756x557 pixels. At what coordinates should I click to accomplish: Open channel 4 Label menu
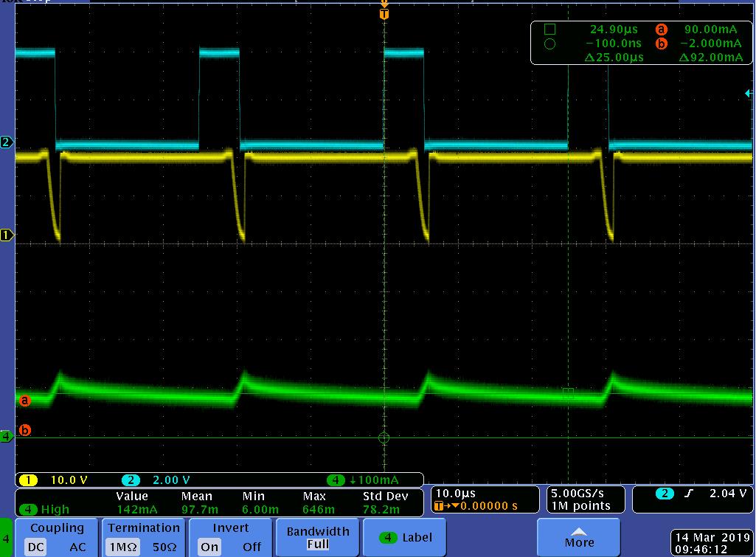(x=405, y=537)
